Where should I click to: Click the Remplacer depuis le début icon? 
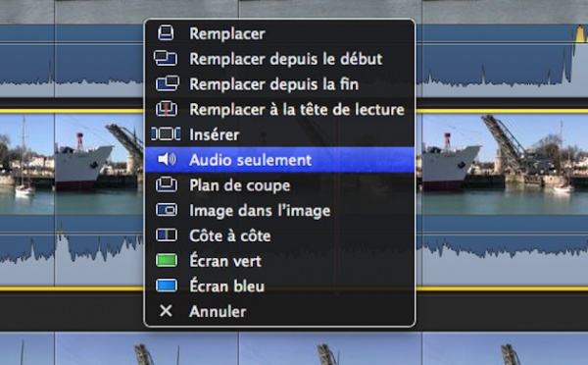(166, 59)
